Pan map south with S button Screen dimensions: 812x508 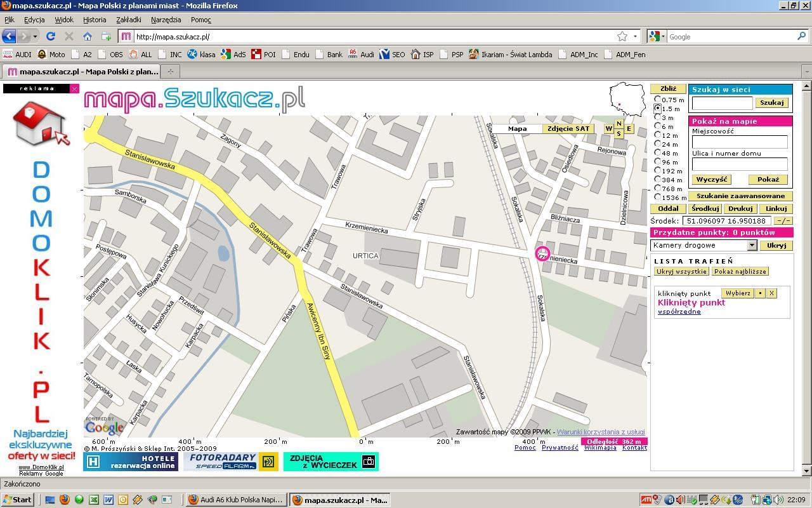(x=619, y=134)
